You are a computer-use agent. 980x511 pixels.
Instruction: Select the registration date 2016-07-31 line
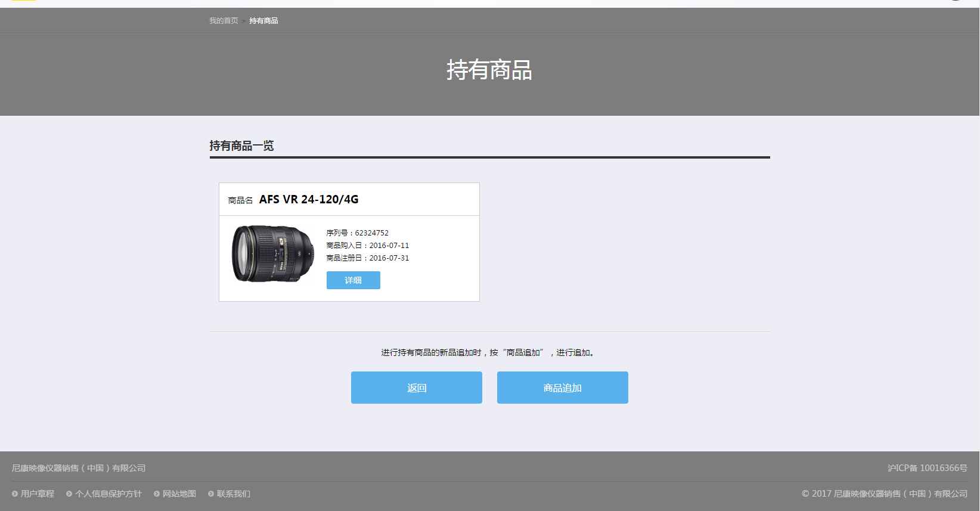click(x=368, y=258)
